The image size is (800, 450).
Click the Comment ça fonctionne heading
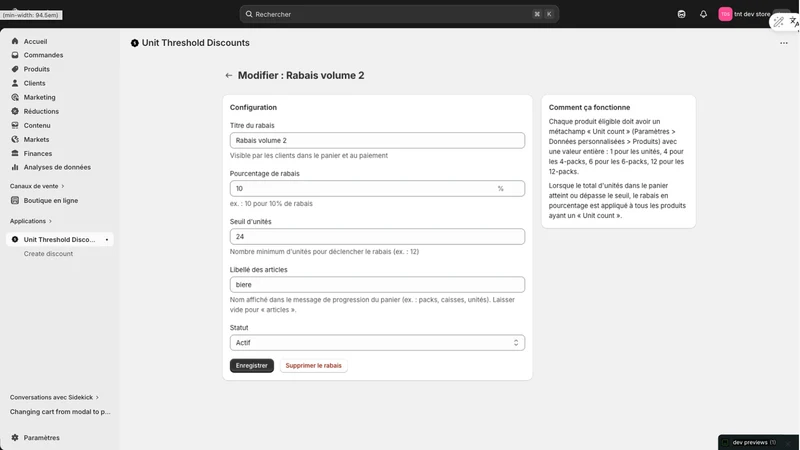(589, 107)
